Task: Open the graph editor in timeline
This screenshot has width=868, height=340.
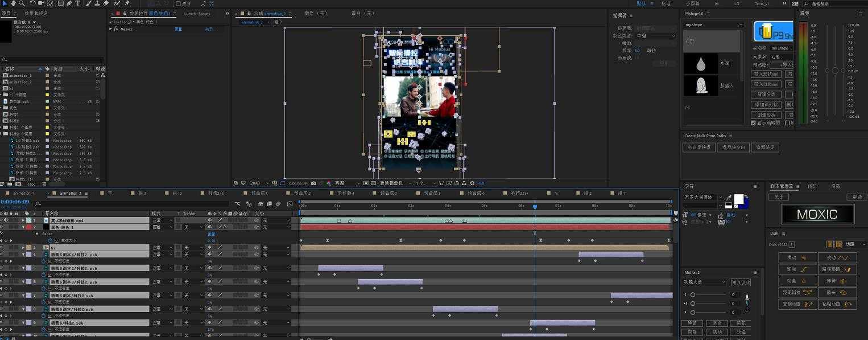Action: coord(290,203)
